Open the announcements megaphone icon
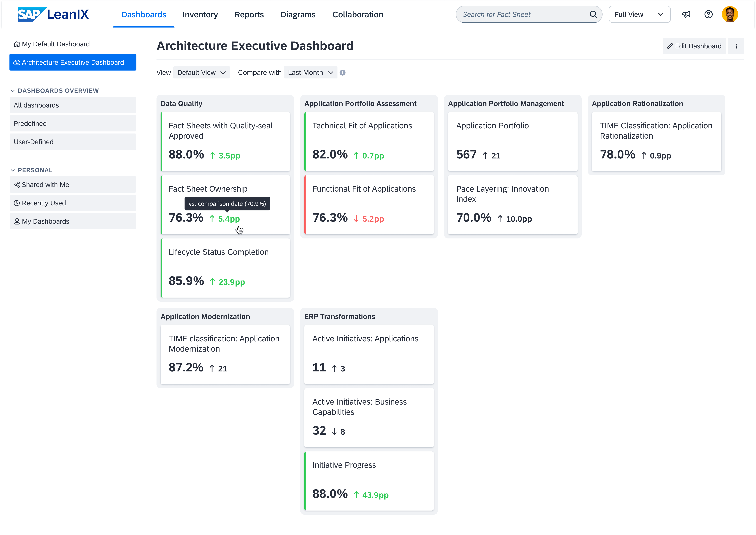756x535 pixels. coord(686,14)
